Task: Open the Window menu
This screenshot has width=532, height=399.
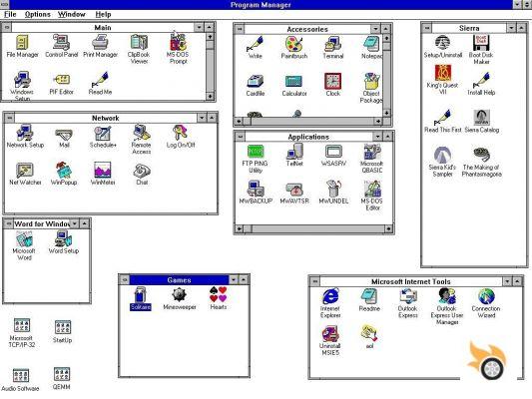Action: point(72,14)
